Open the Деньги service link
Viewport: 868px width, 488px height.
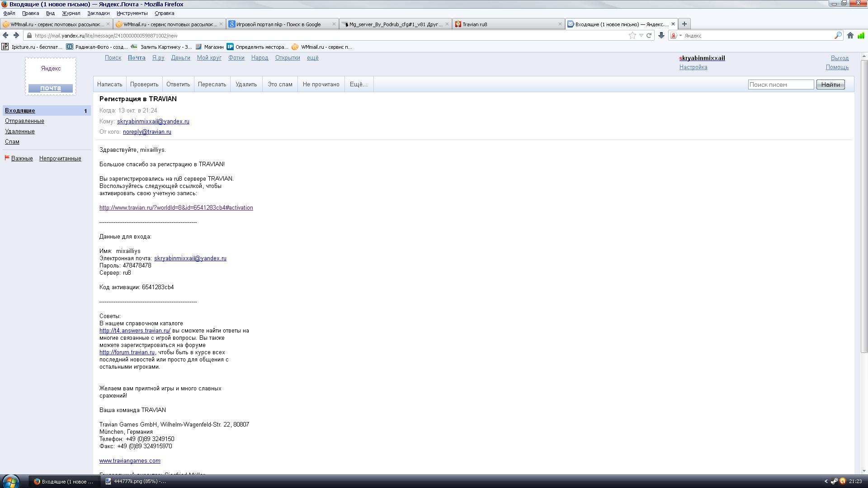tap(180, 58)
